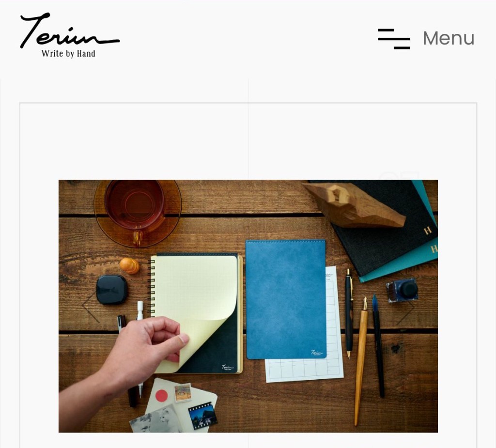Click the black pen with gold clip
Image resolution: width=496 pixels, height=448 pixels.
[x=349, y=313]
